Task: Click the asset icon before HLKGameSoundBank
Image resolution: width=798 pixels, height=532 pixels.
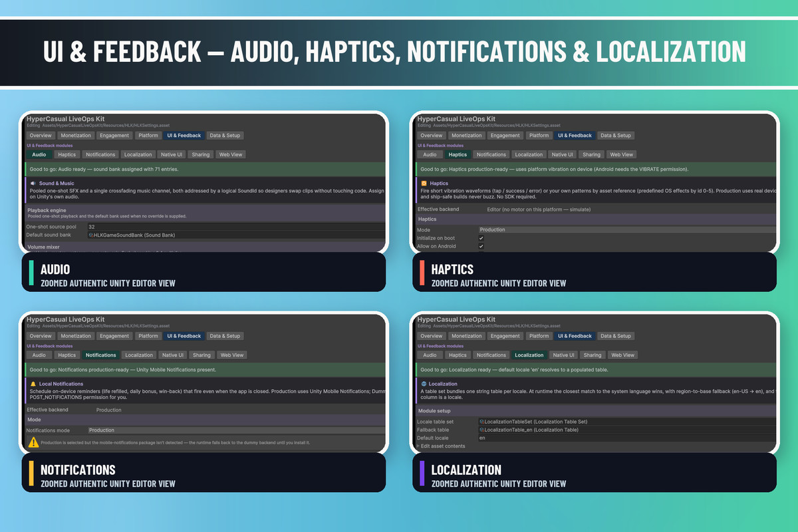Action: [x=91, y=235]
